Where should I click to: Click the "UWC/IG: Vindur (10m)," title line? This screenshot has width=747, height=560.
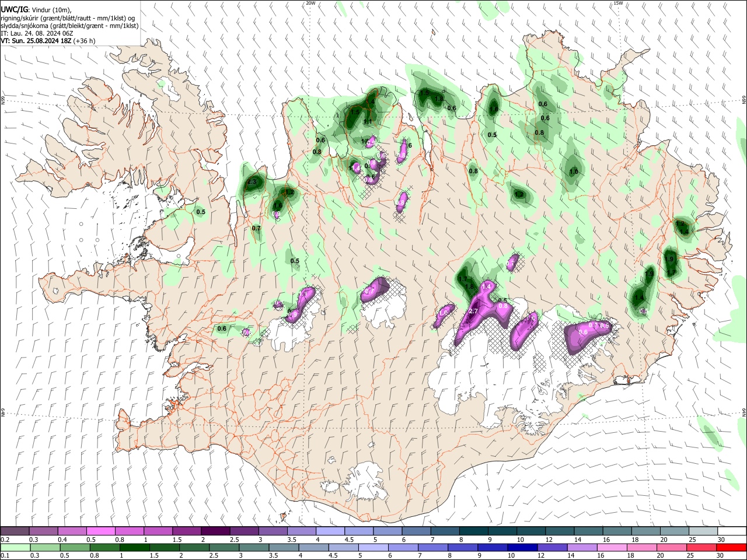pyautogui.click(x=36, y=10)
